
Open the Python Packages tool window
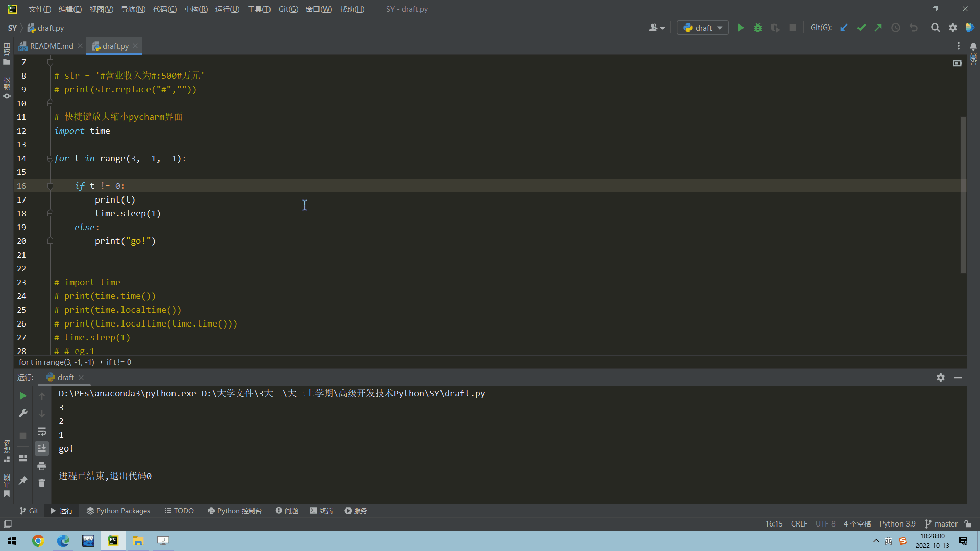tap(118, 511)
